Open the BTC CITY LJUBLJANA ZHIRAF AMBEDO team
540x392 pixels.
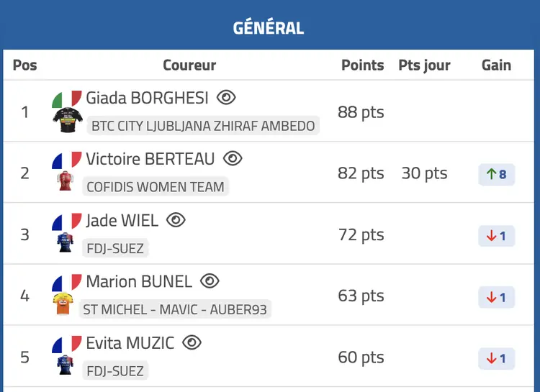203,126
